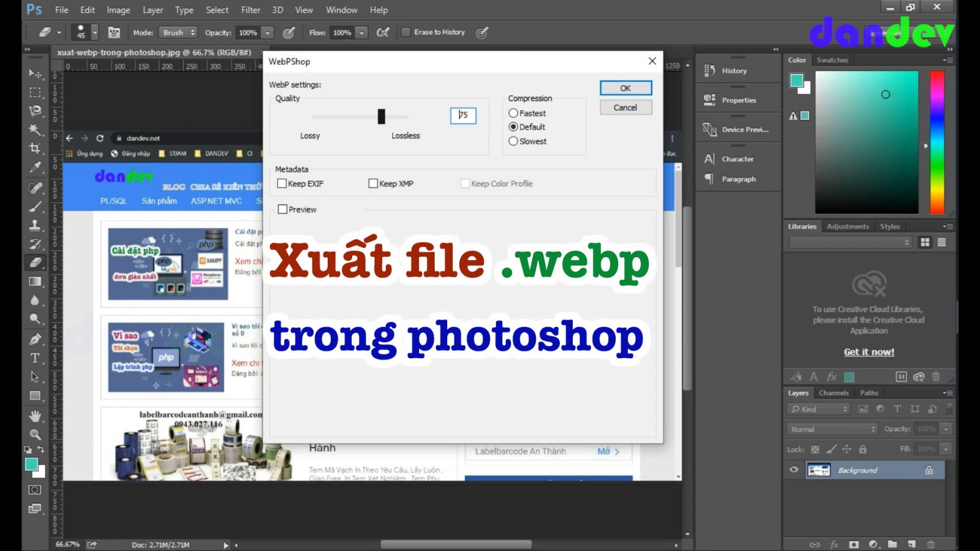
Task: Select the Clone Stamp tool
Action: 35,225
